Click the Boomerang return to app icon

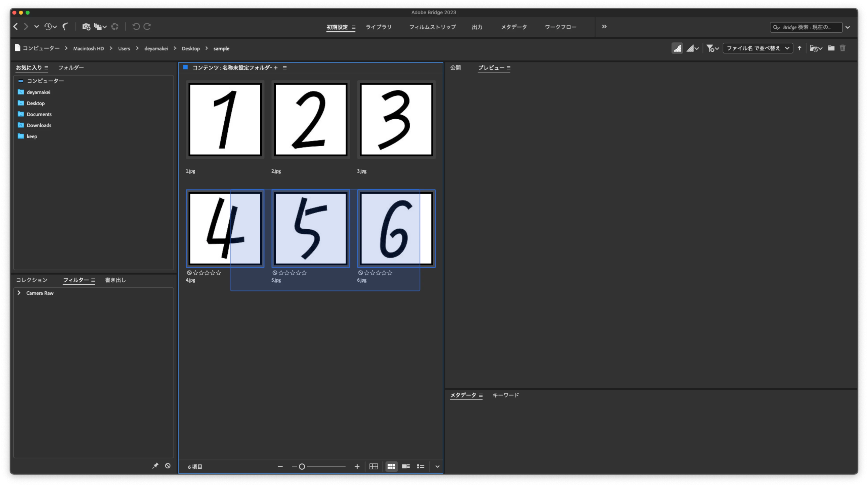[x=65, y=27]
